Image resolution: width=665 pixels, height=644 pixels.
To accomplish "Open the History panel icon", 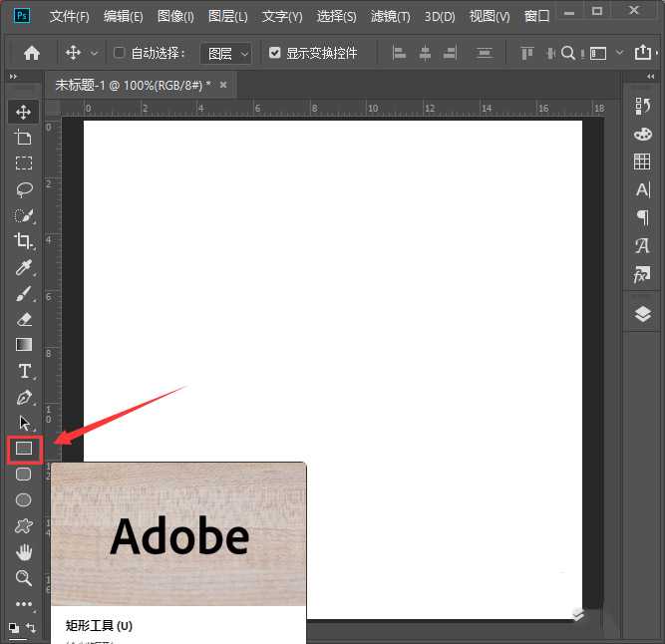I will 642,106.
